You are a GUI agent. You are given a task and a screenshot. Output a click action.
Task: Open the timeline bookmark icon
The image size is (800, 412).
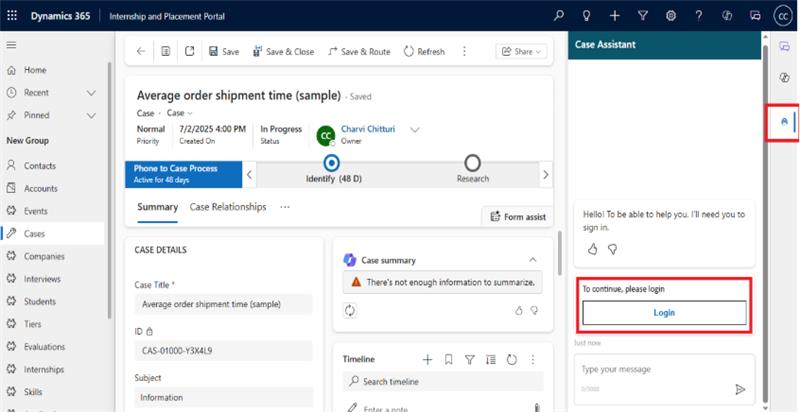(448, 359)
